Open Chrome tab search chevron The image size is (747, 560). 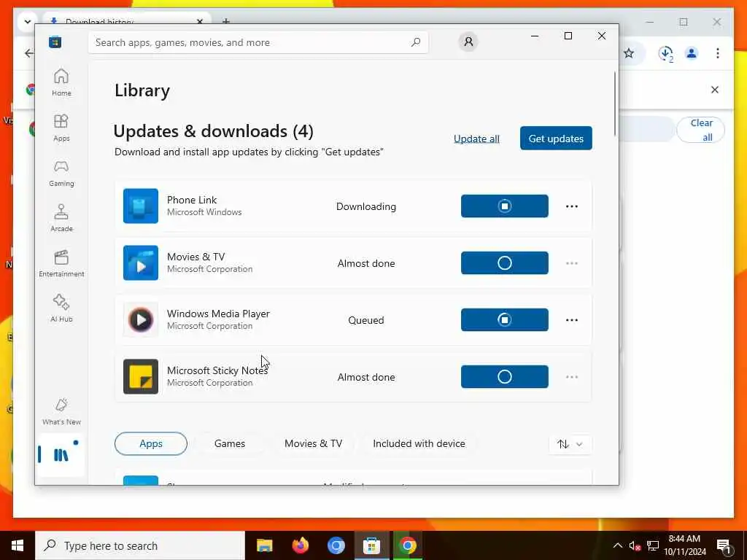(x=27, y=21)
